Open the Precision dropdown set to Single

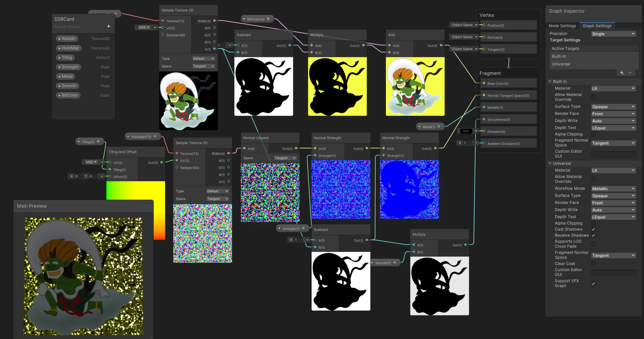pos(614,34)
